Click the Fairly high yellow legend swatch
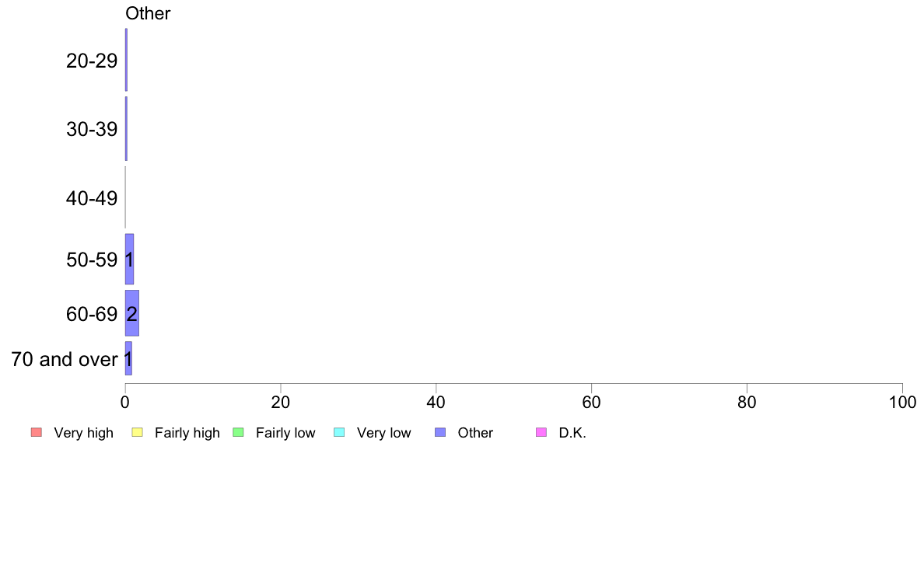This screenshot has height=572, width=924. (138, 432)
